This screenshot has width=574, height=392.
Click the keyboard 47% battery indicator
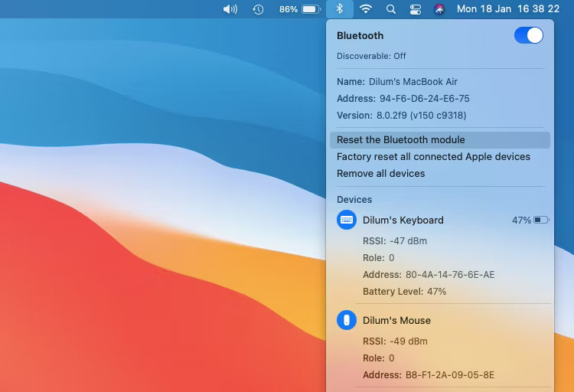[x=530, y=220]
